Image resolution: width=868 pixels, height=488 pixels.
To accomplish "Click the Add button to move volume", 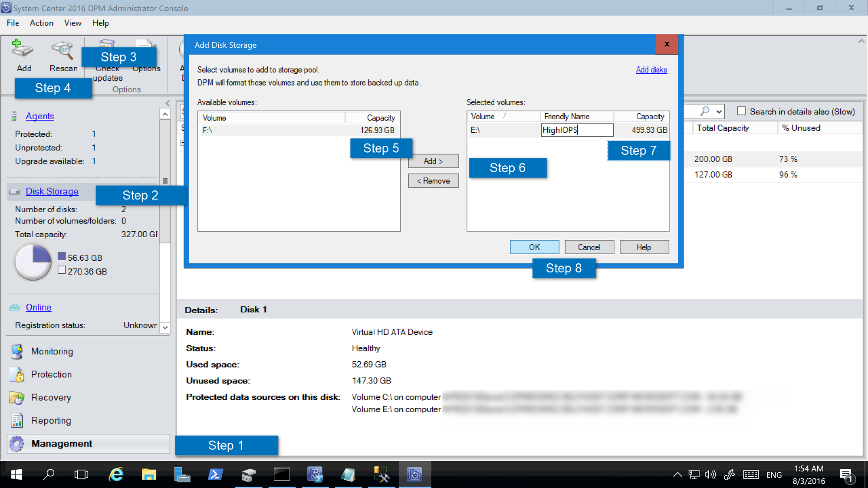I will [434, 161].
